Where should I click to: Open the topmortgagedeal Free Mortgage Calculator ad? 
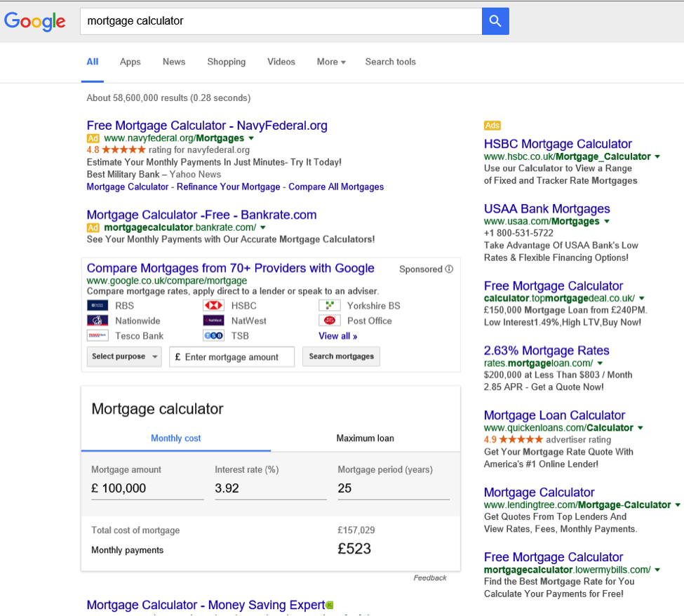coord(554,286)
